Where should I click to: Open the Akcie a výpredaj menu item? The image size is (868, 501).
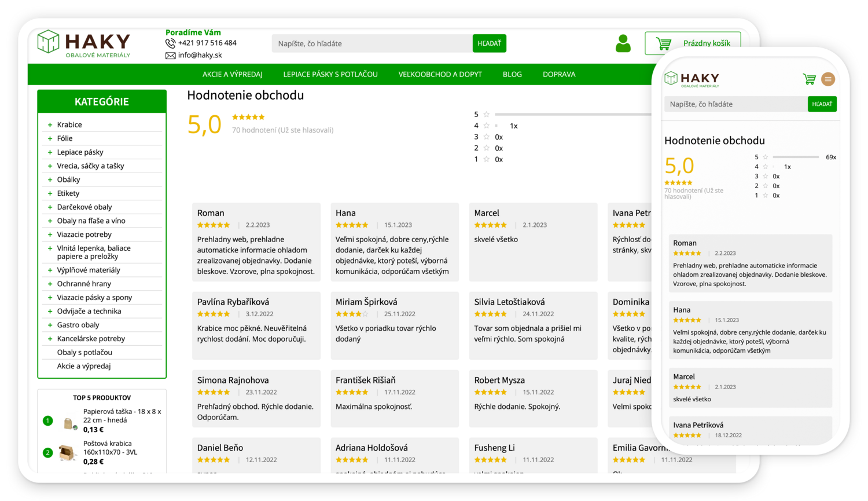(232, 74)
